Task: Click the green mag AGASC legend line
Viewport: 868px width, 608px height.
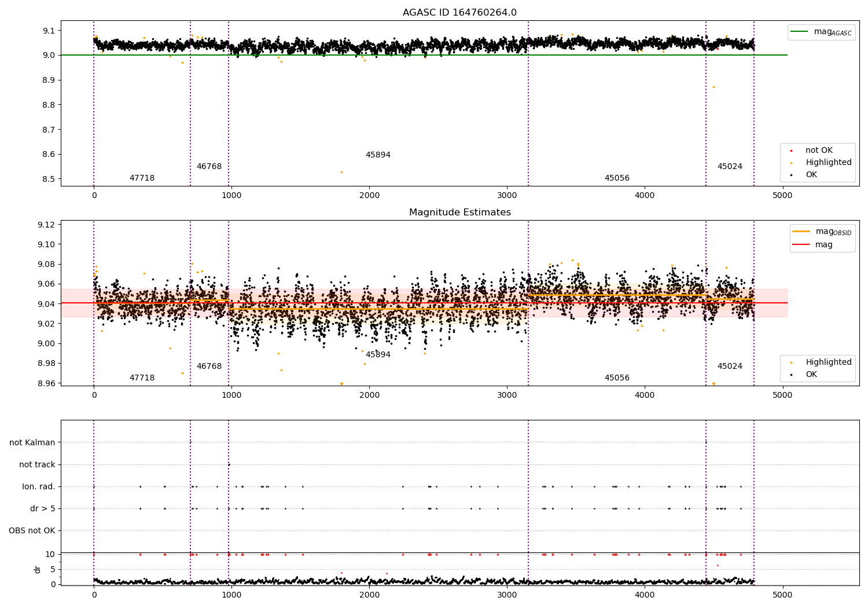Action: click(x=799, y=32)
